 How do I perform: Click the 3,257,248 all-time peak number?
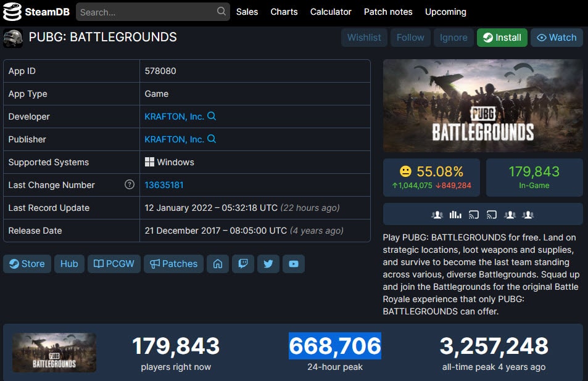(x=494, y=346)
